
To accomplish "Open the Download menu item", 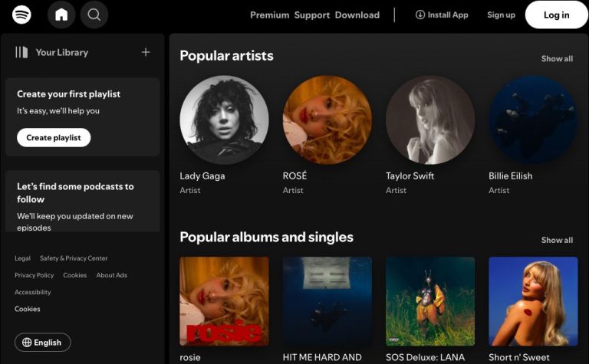I will 357,15.
